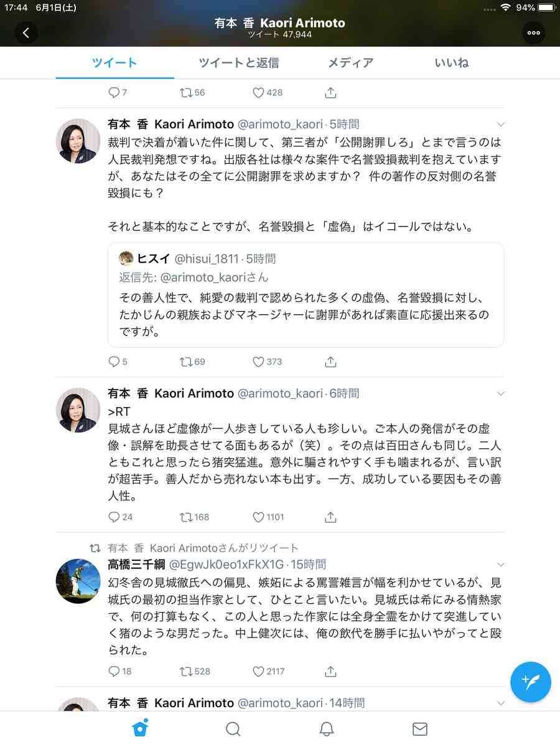This screenshot has width=560, height=747.
Task: Expand options chevron on the 6時間 tweet
Action: tap(501, 393)
